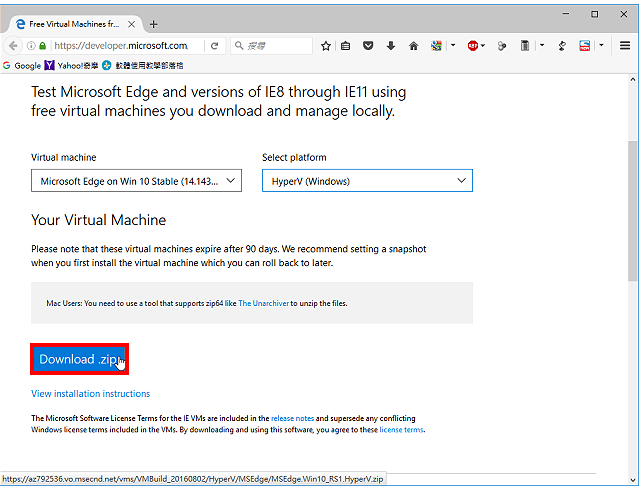
Task: Select the Free Virtual Machines tab
Action: click(x=73, y=24)
